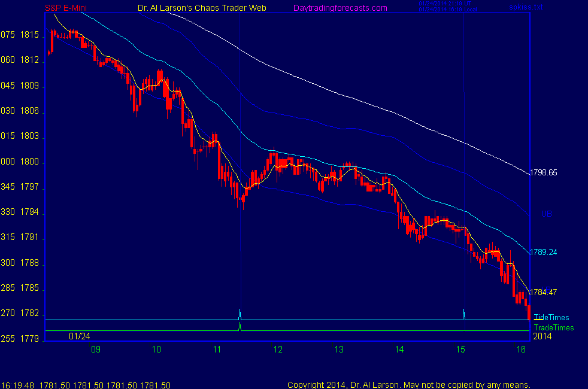Click the 1815 price axis label
Screen dimensions: 588x389
[x=29, y=35]
